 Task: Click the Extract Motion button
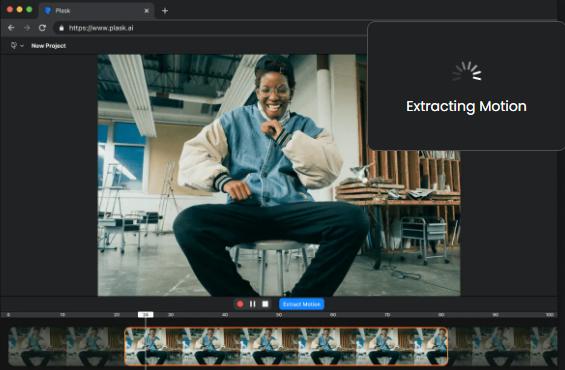tap(302, 304)
